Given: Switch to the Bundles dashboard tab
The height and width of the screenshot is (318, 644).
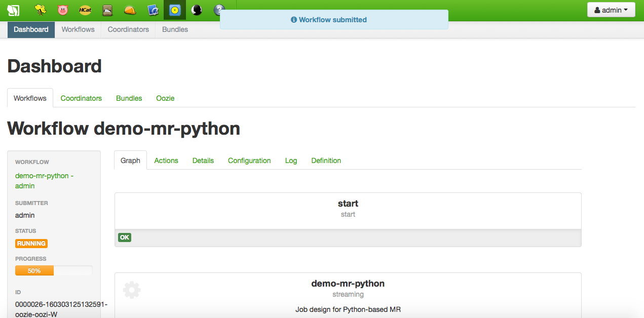Looking at the screenshot, I should (129, 98).
